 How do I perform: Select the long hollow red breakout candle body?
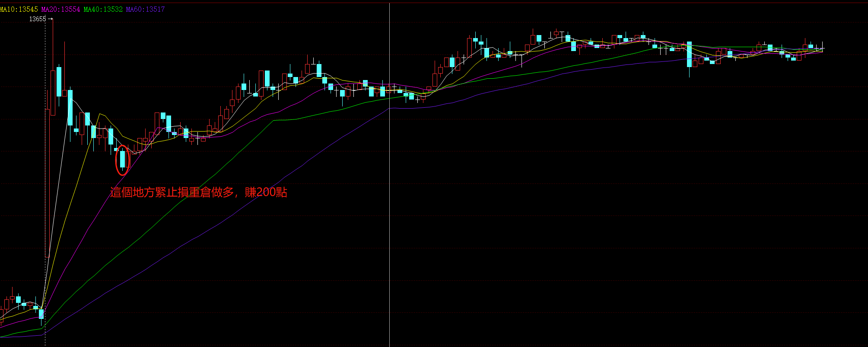48,182
